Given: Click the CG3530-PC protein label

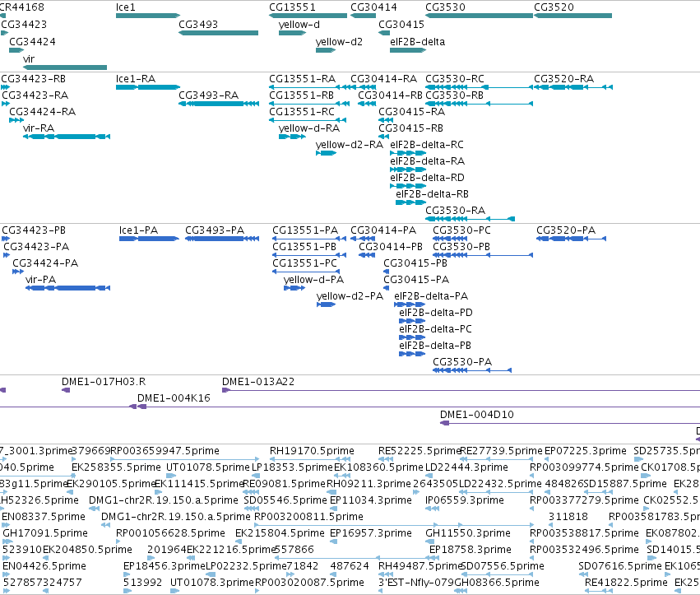Looking at the screenshot, I should pyautogui.click(x=461, y=230).
